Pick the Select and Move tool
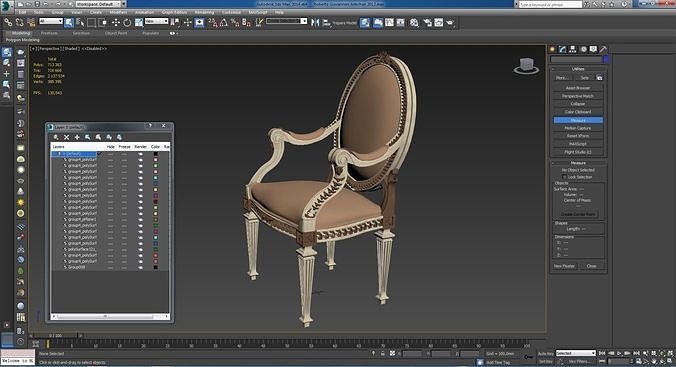Image resolution: width=676 pixels, height=367 pixels. (x=116, y=22)
